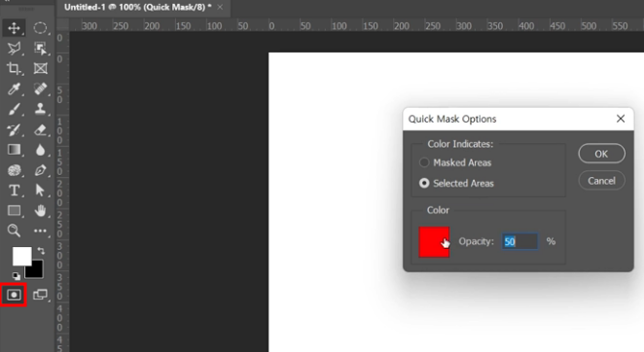Confirm dialog with OK button

(602, 154)
